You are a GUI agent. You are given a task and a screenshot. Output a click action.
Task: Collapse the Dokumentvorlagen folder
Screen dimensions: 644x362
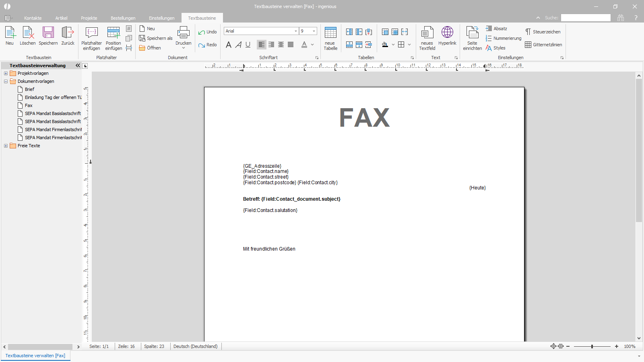click(x=6, y=81)
